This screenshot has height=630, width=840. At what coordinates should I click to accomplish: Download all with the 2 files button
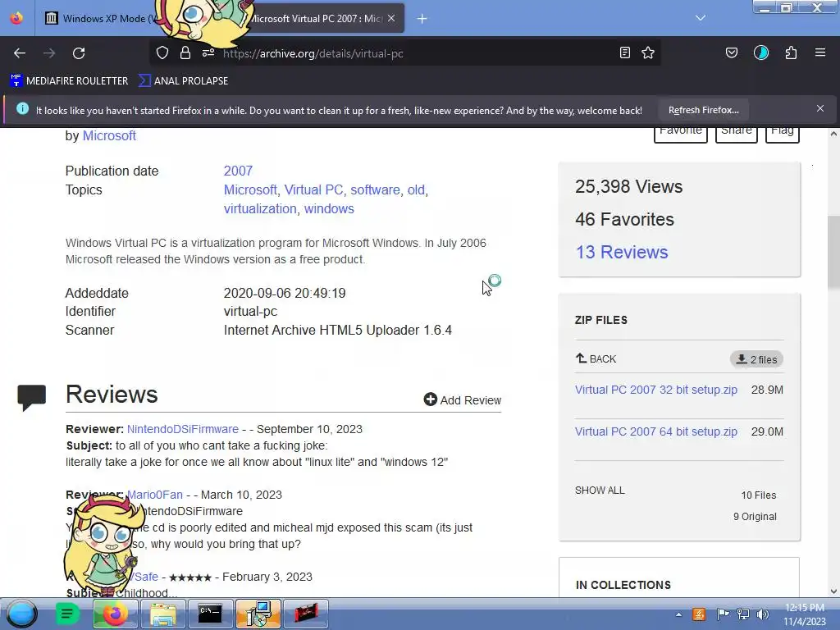(x=756, y=359)
